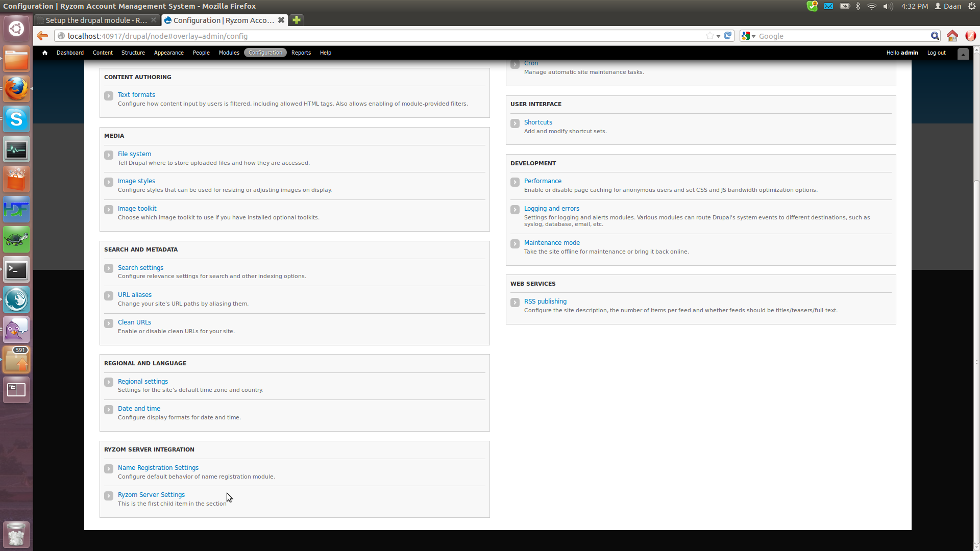This screenshot has height=551, width=980.
Task: Open the Trash icon in launcher
Action: pos(16,534)
